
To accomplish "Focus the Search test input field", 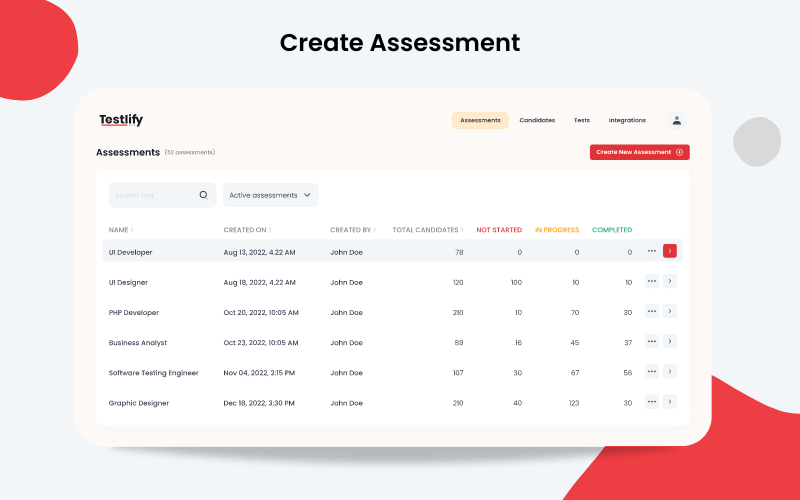I will click(x=162, y=195).
